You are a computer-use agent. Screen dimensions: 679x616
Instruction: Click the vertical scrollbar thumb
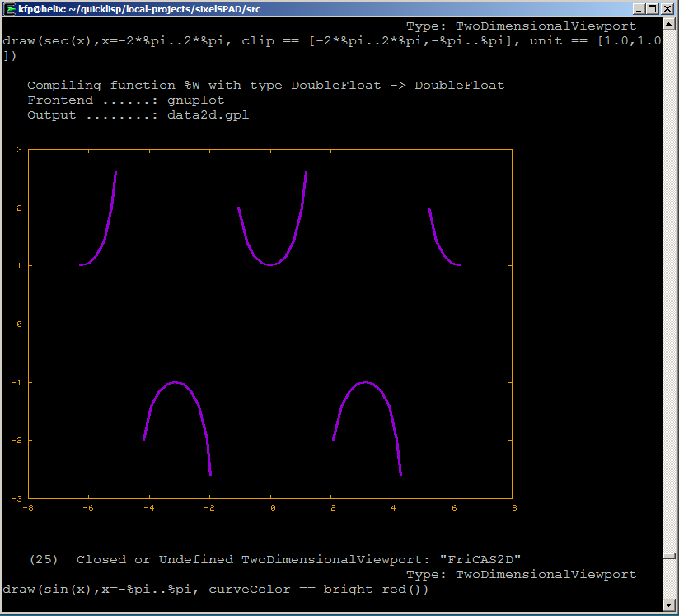669,556
